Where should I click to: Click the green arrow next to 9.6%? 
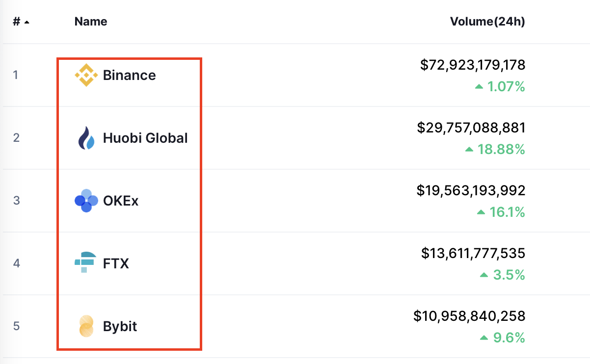click(x=483, y=338)
